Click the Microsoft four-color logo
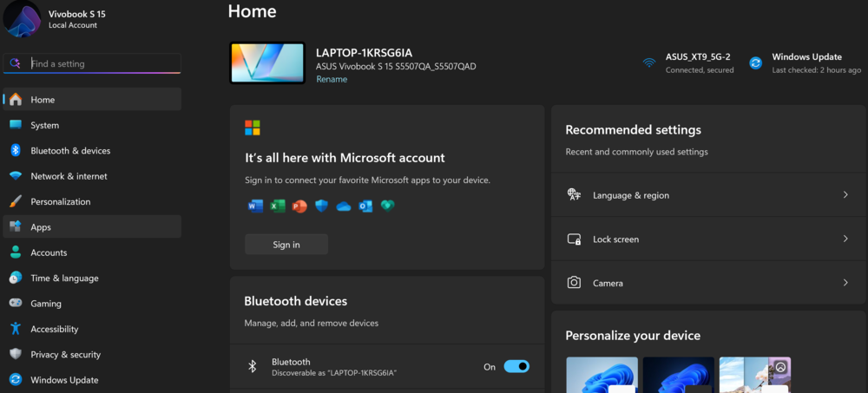The width and height of the screenshot is (868, 393). click(253, 128)
